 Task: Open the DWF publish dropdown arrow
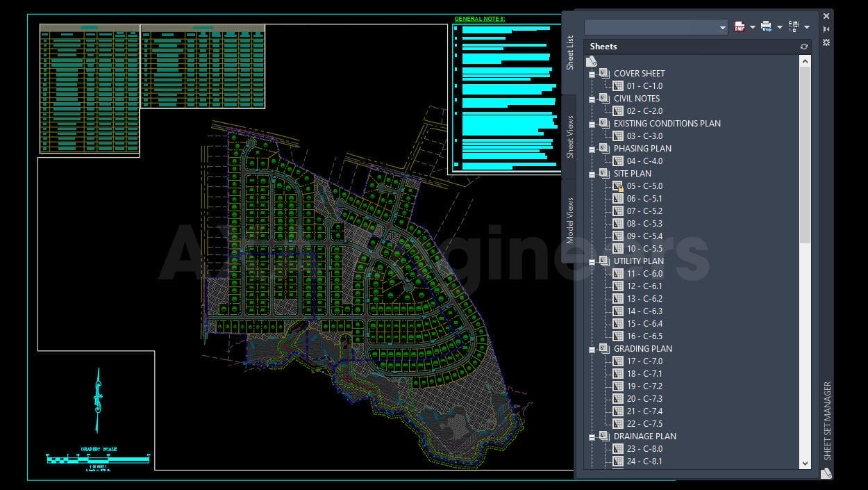pyautogui.click(x=751, y=26)
